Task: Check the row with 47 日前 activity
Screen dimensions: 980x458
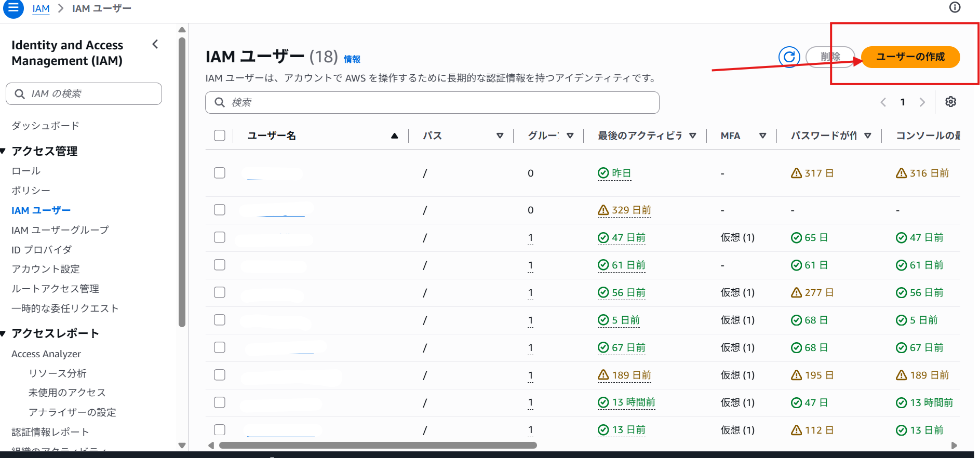Action: [220, 237]
